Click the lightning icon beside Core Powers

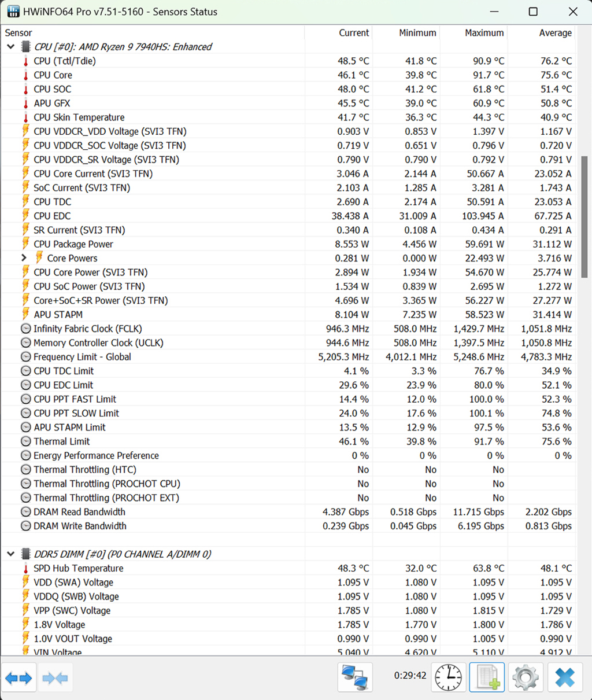(39, 257)
